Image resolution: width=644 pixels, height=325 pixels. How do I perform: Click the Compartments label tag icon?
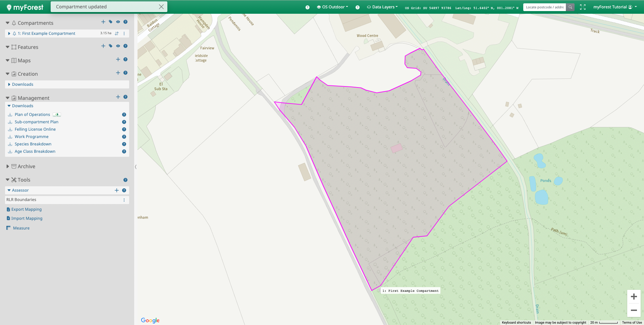tap(111, 22)
